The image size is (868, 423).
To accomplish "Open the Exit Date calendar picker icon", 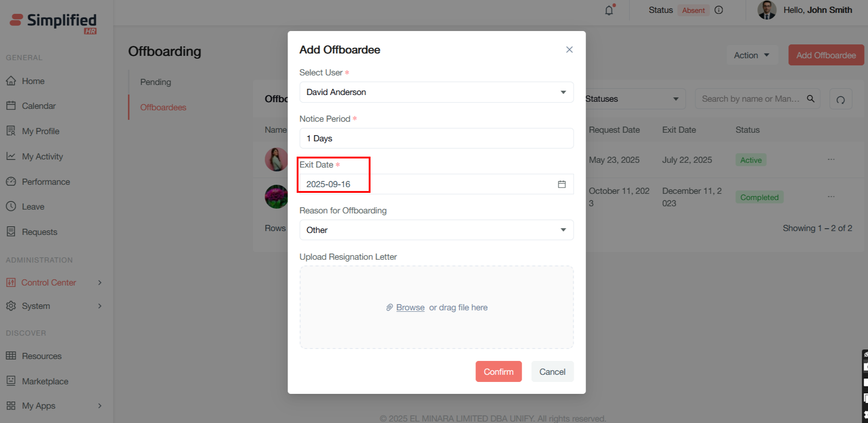I will 562,184.
